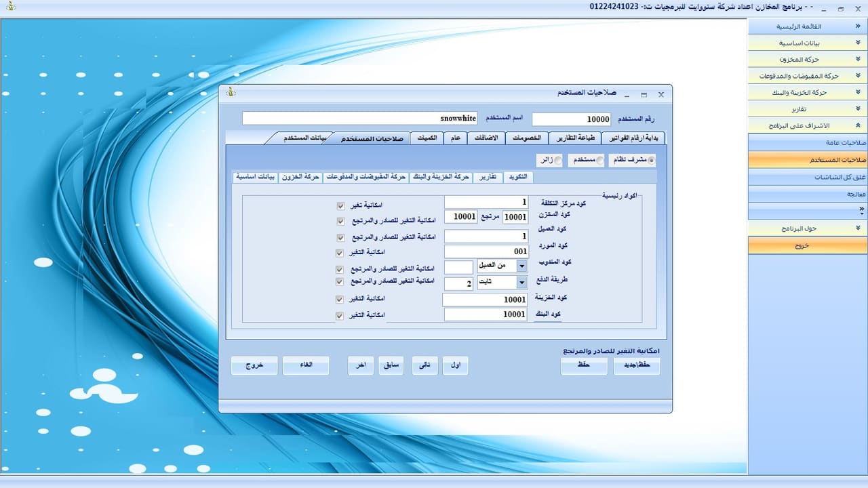Expand the بيانات اساسية sidebar section
The width and height of the screenshot is (868, 488).
pos(859,43)
